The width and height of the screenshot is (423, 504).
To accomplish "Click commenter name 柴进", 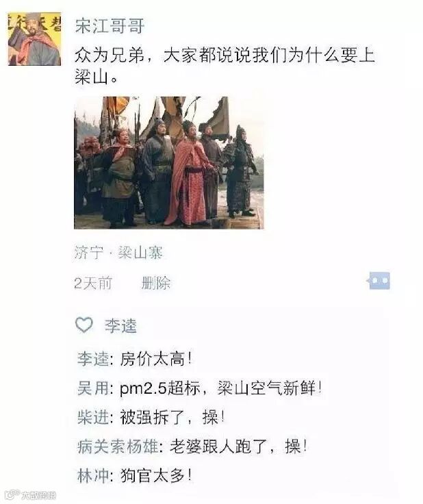I will pos(94,417).
